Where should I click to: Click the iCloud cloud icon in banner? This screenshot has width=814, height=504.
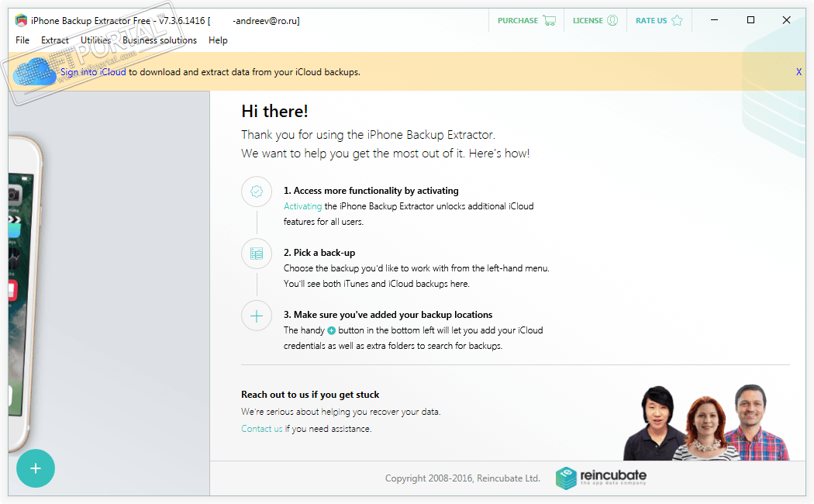point(34,71)
